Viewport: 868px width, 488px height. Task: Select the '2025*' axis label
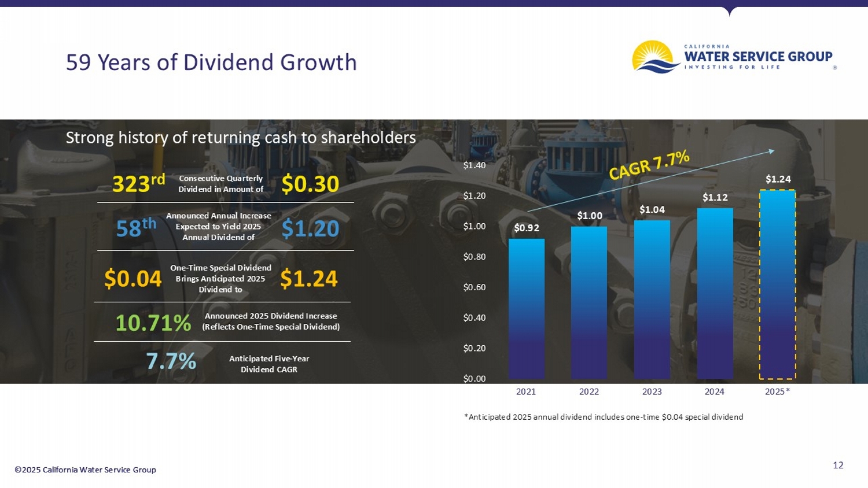(778, 391)
